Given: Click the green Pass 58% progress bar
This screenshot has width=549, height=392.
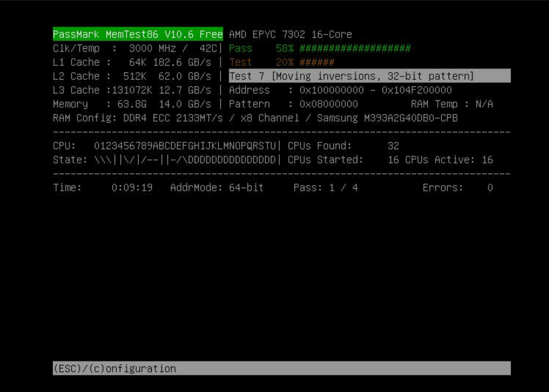Looking at the screenshot, I should tap(355, 48).
